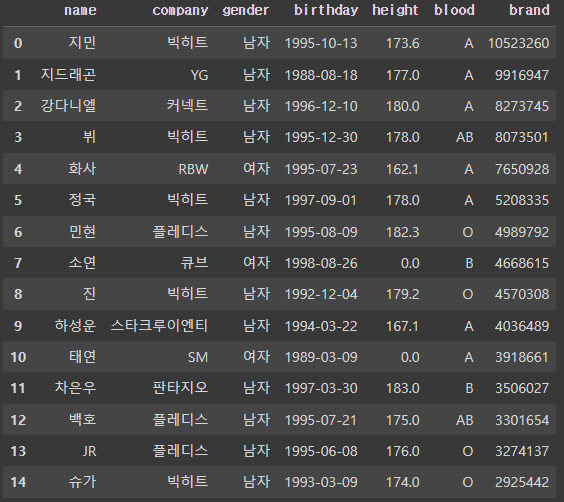The width and height of the screenshot is (564, 502).
Task: Click birthday '1995-06-08'
Action: 321,451
